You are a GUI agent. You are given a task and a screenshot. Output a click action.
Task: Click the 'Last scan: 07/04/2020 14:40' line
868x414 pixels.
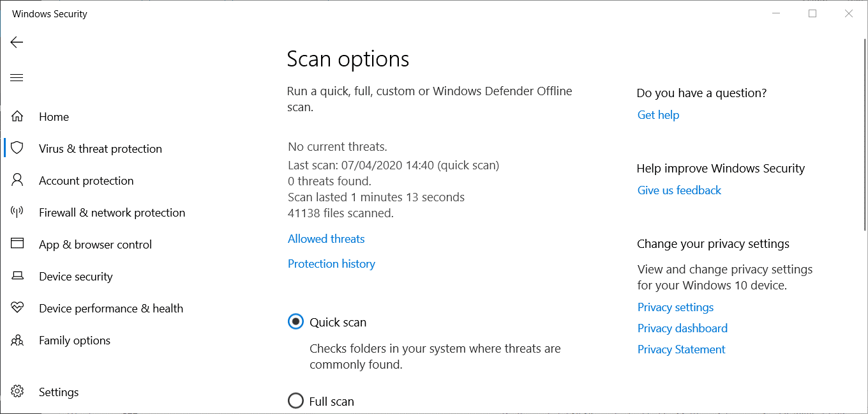(393, 165)
